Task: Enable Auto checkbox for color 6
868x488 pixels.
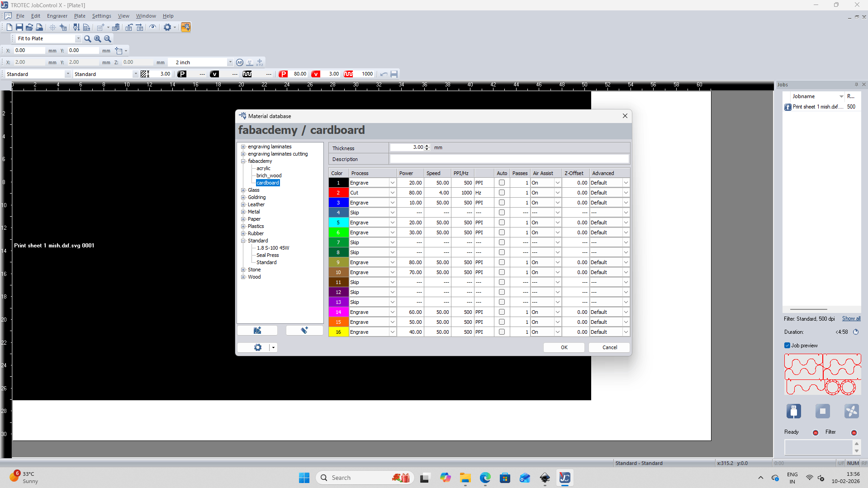Action: click(502, 232)
